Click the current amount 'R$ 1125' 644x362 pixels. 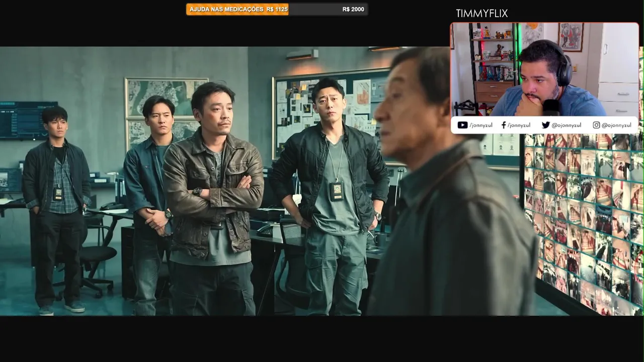(x=277, y=9)
